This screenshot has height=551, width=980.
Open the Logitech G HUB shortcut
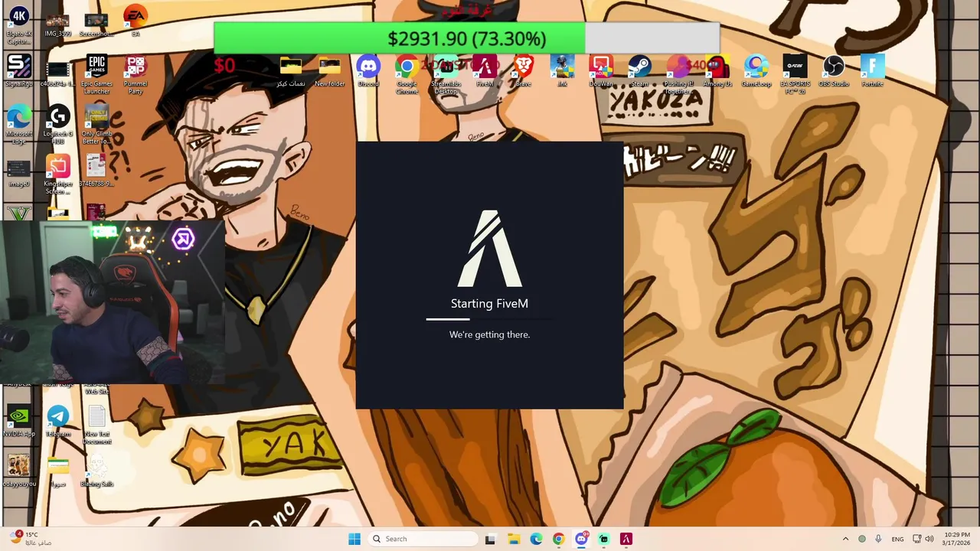click(x=58, y=124)
